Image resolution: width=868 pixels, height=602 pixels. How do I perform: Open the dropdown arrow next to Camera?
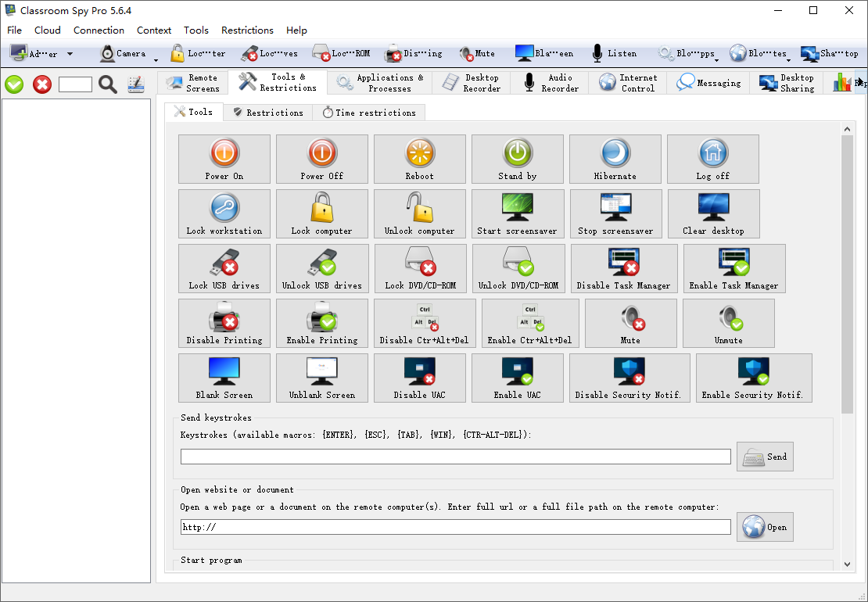156,59
